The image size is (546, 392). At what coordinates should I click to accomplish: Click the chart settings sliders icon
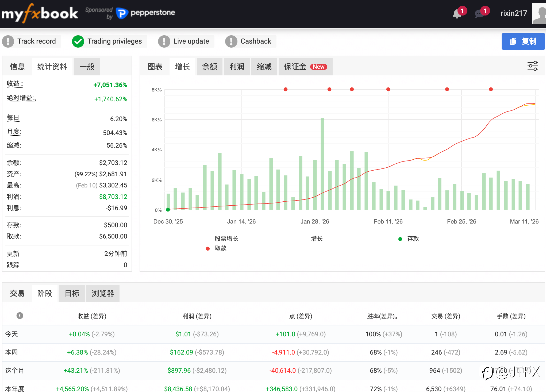click(x=533, y=66)
